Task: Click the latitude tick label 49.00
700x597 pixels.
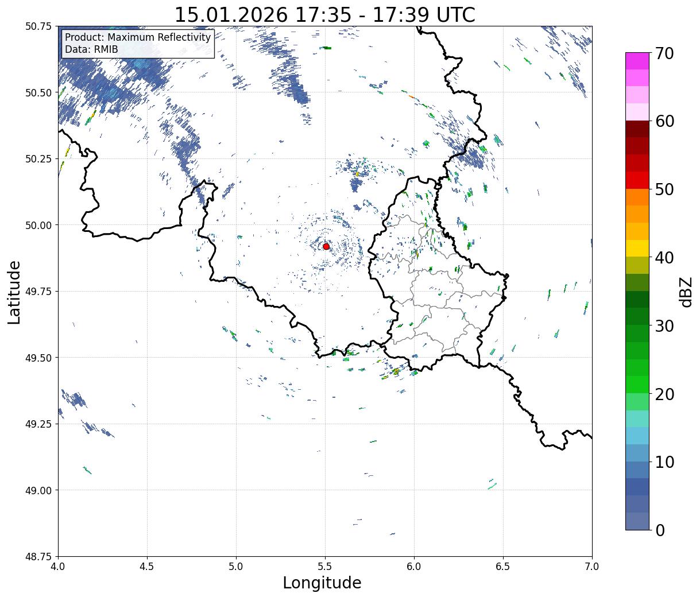Action: point(38,490)
